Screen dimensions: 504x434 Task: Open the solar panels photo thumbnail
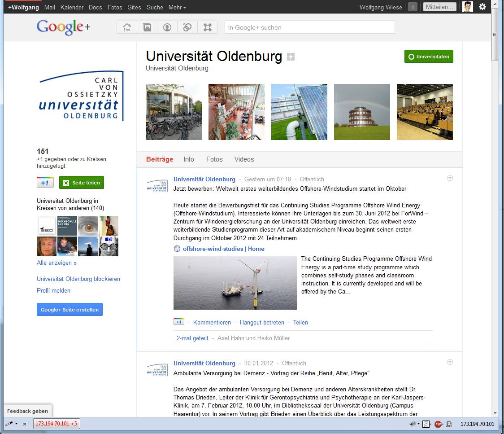[x=299, y=112]
